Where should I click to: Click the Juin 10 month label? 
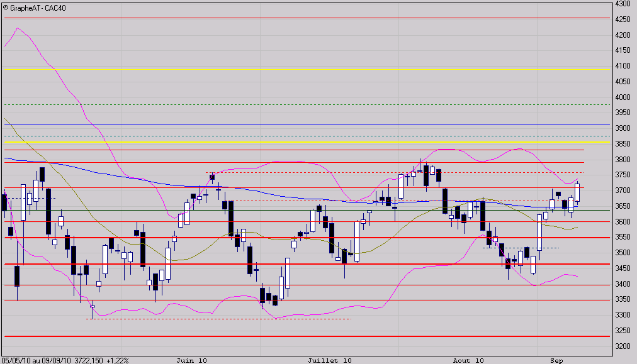coord(192,360)
